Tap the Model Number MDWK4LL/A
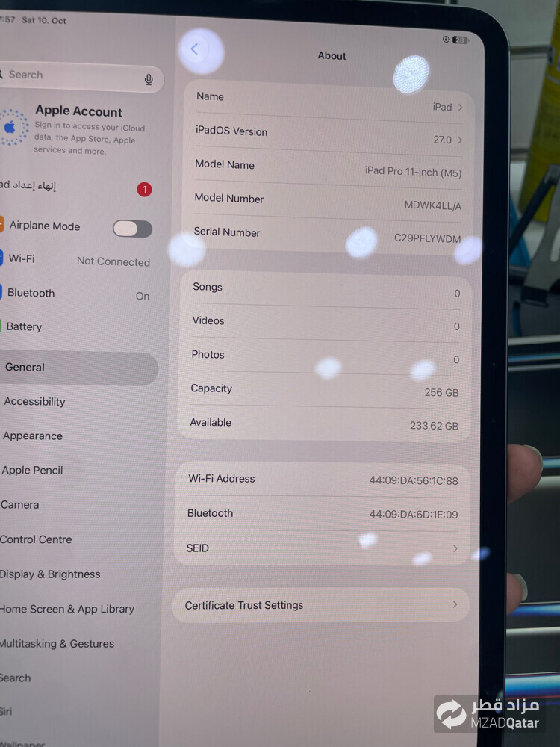 click(432, 205)
